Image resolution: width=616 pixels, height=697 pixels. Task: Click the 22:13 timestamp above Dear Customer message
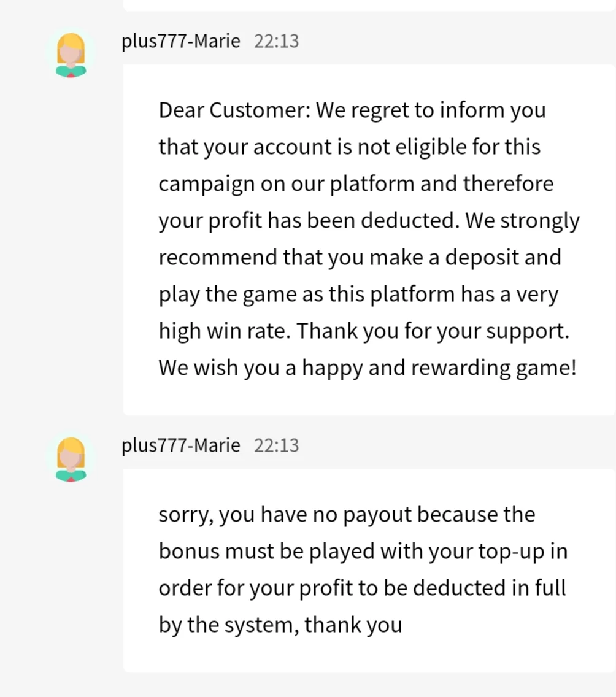click(277, 41)
